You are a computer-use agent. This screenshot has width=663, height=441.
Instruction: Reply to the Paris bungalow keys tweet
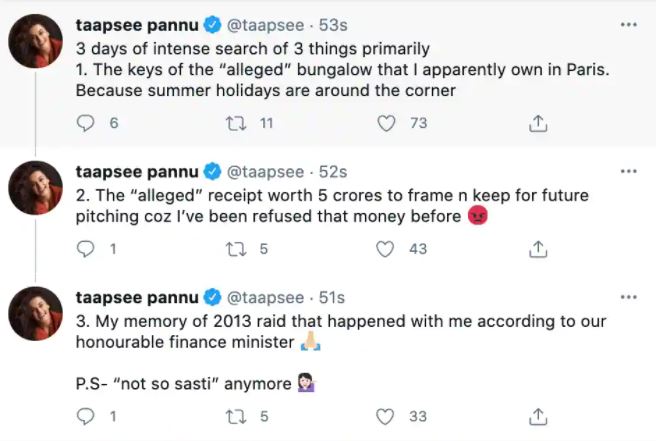(86, 123)
